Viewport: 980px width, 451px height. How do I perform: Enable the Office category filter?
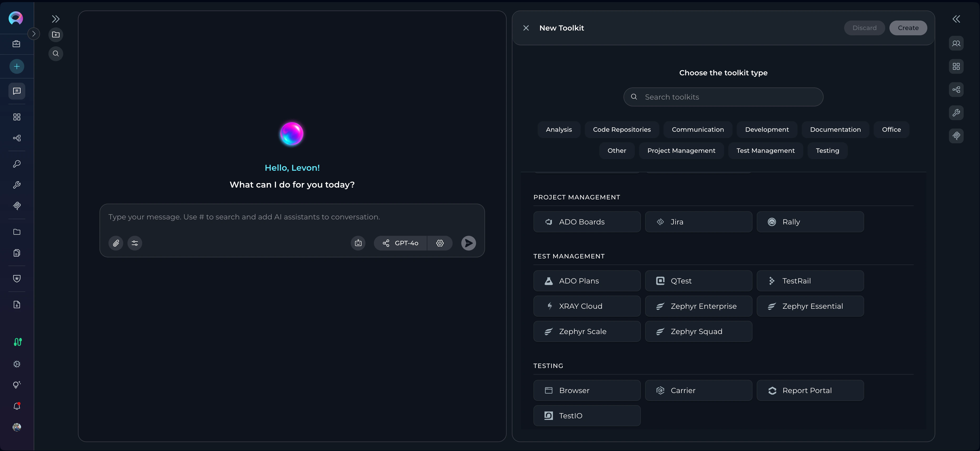[892, 129]
